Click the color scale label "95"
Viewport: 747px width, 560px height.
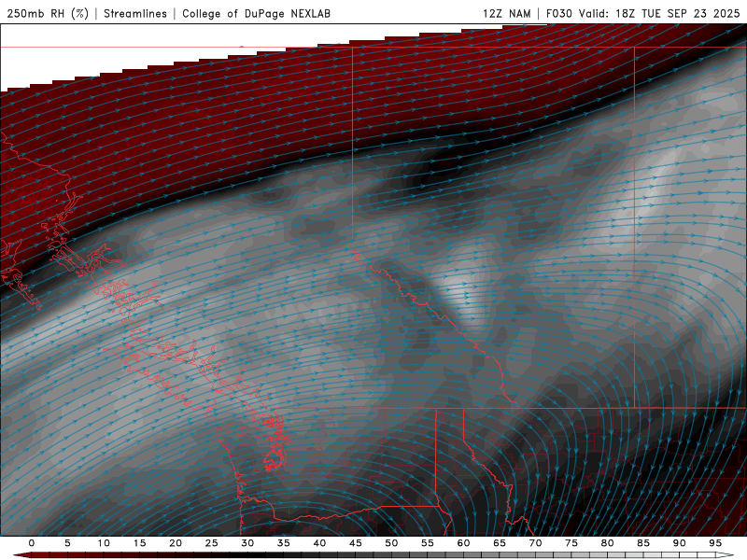tap(715, 543)
